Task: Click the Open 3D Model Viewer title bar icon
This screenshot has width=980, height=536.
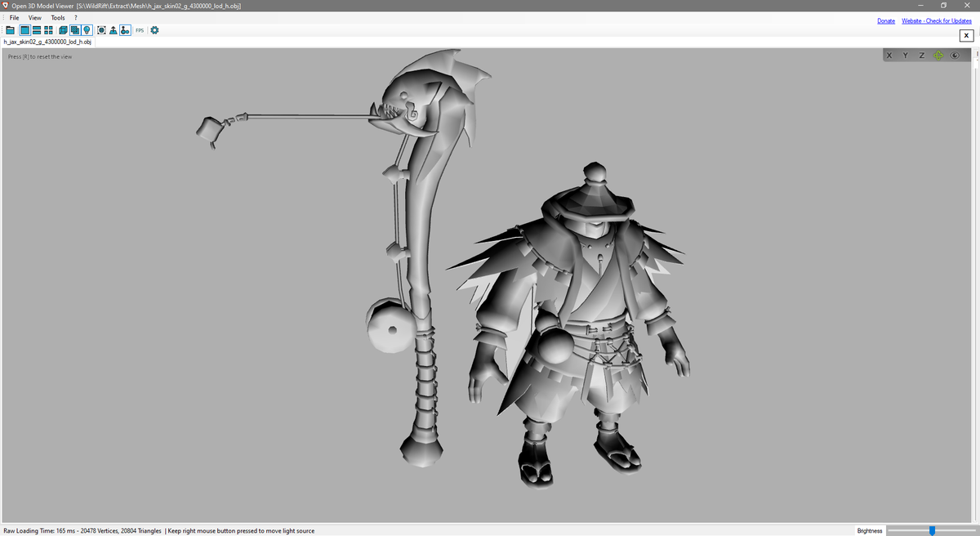Action: pyautogui.click(x=5, y=6)
